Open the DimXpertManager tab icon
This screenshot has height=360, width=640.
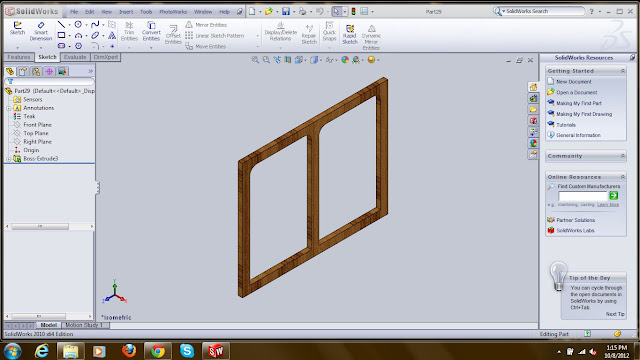pos(49,71)
